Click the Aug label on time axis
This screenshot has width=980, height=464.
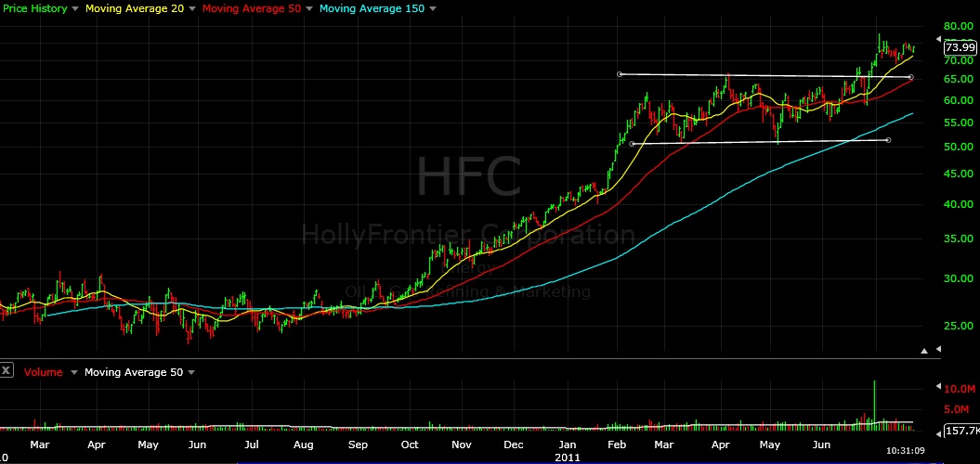coord(303,445)
